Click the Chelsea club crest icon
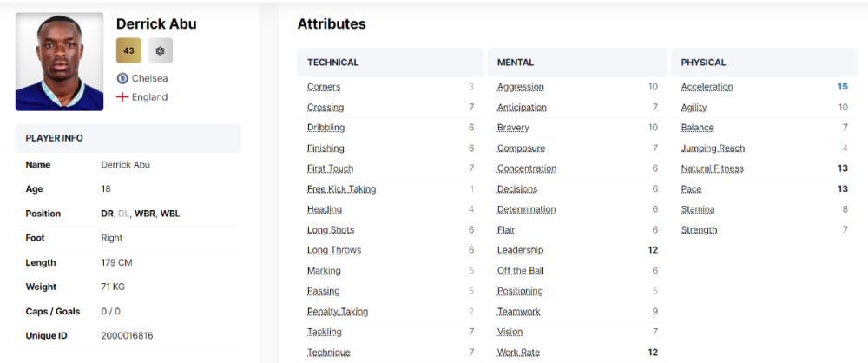868x363 pixels. pyautogui.click(x=123, y=78)
